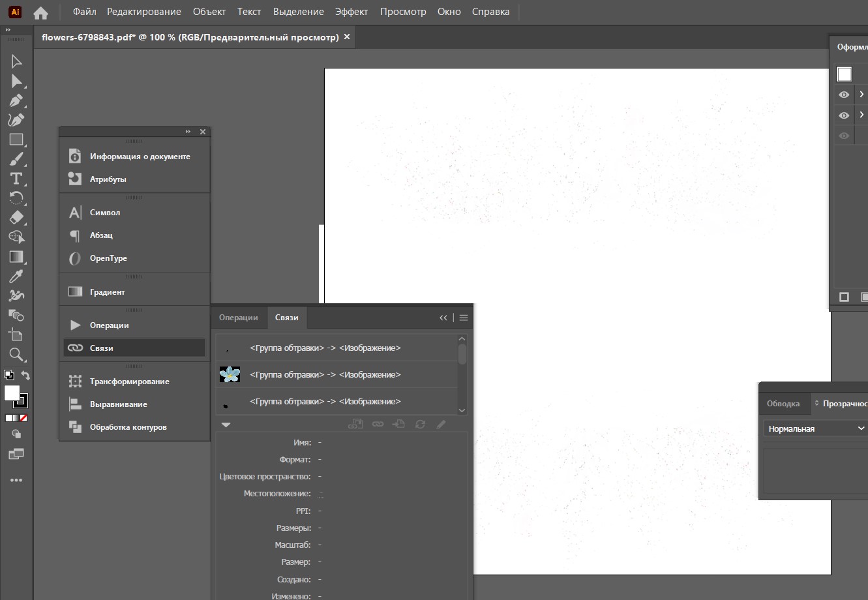Open the Эффект menu

(x=352, y=12)
